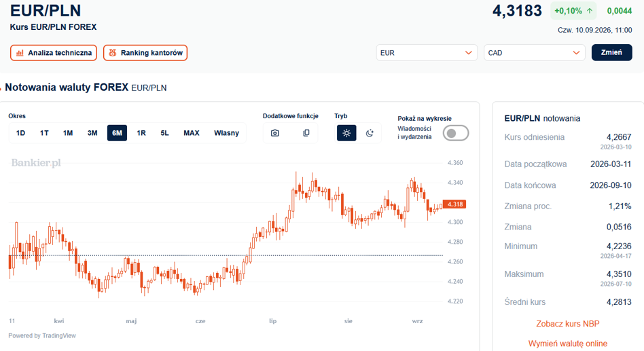Switch chart to 3M period
The height and width of the screenshot is (351, 644).
click(x=92, y=133)
